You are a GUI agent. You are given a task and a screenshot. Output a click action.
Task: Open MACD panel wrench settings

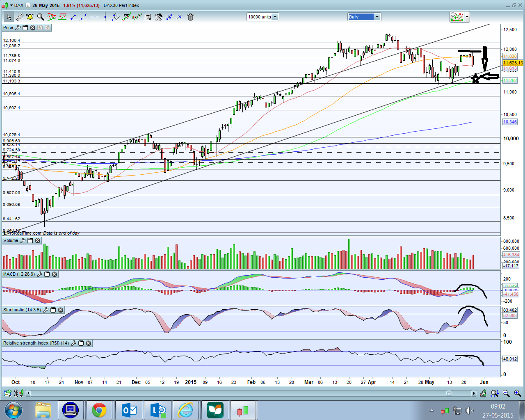click(x=39, y=274)
